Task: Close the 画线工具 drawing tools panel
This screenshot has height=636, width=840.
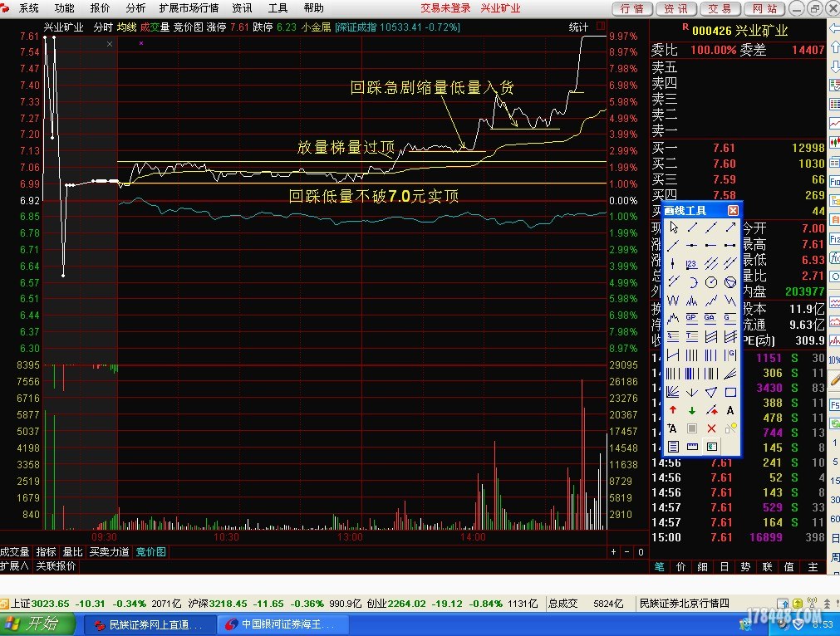Action: [733, 211]
